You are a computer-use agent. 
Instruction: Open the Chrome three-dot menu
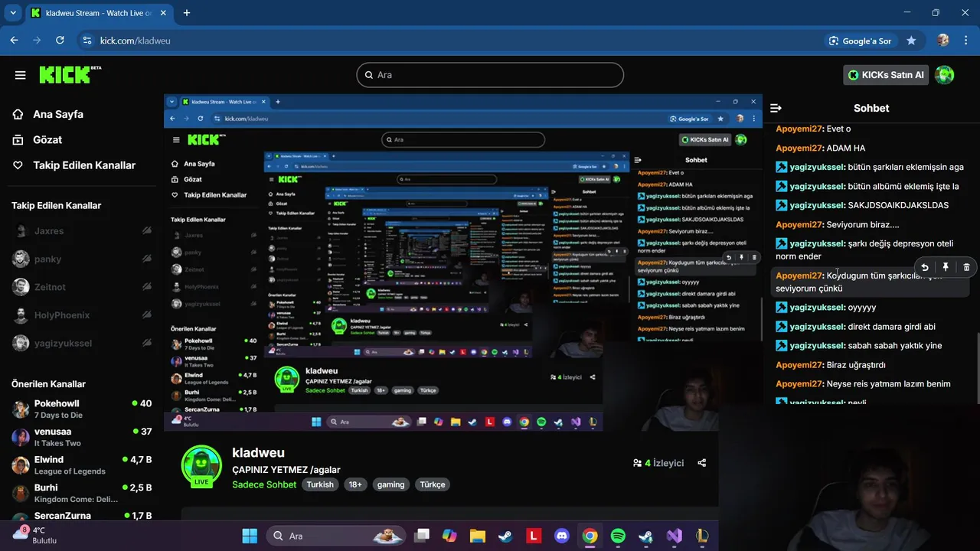pyautogui.click(x=965, y=41)
